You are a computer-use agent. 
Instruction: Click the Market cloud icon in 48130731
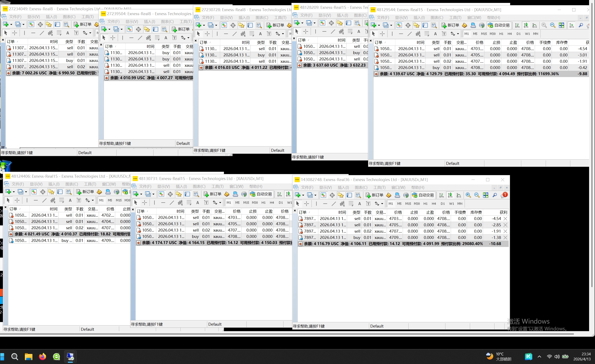[x=235, y=194]
